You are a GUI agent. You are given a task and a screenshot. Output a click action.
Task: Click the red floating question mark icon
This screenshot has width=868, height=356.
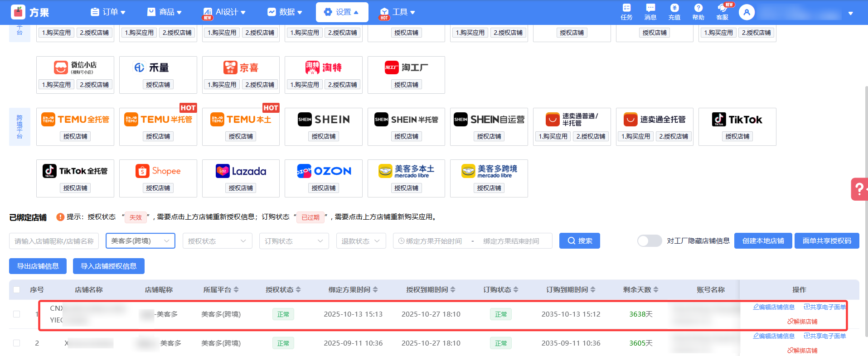point(859,189)
